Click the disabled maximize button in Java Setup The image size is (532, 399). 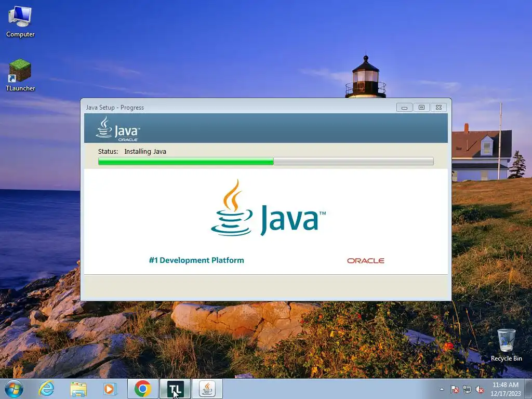421,107
